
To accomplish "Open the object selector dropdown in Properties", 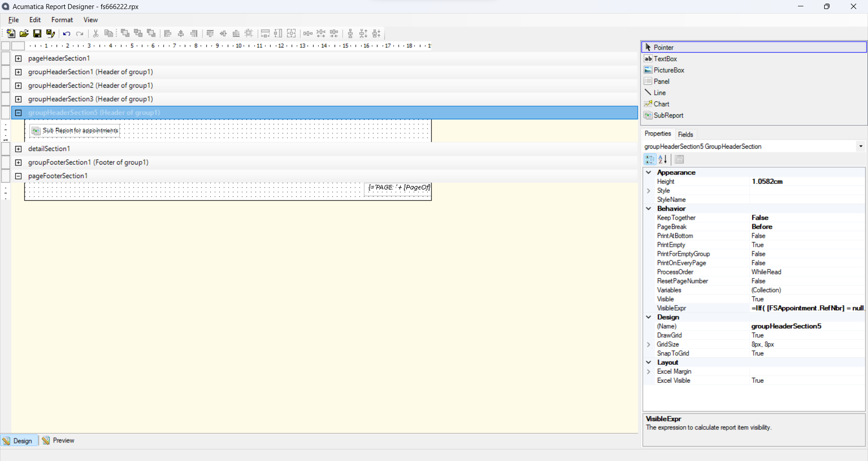I will (x=860, y=146).
